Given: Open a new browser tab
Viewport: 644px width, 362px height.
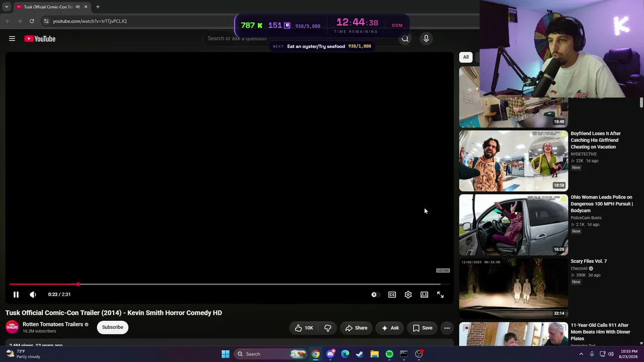Looking at the screenshot, I should point(98,7).
